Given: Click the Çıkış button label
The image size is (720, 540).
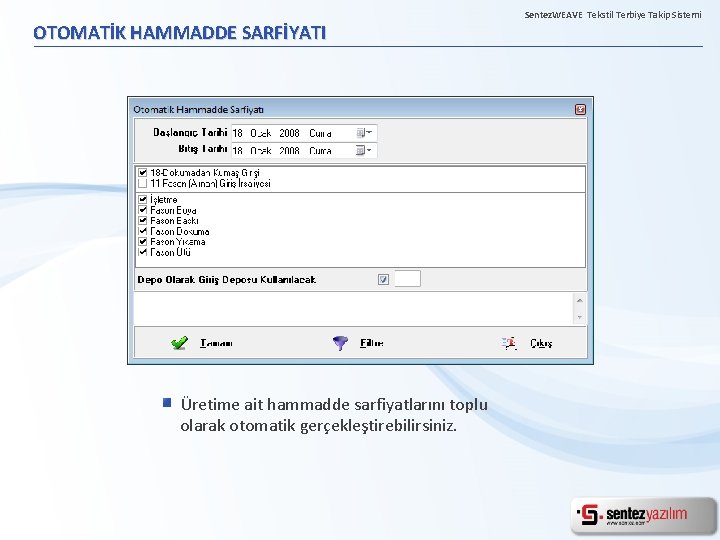Looking at the screenshot, I should pyautogui.click(x=541, y=343).
